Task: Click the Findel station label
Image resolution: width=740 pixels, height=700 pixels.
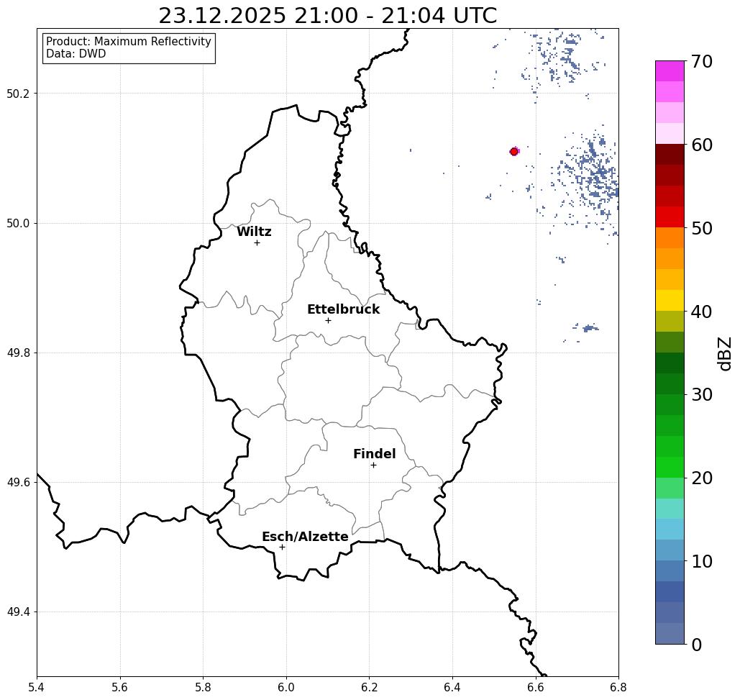Action: tap(374, 454)
